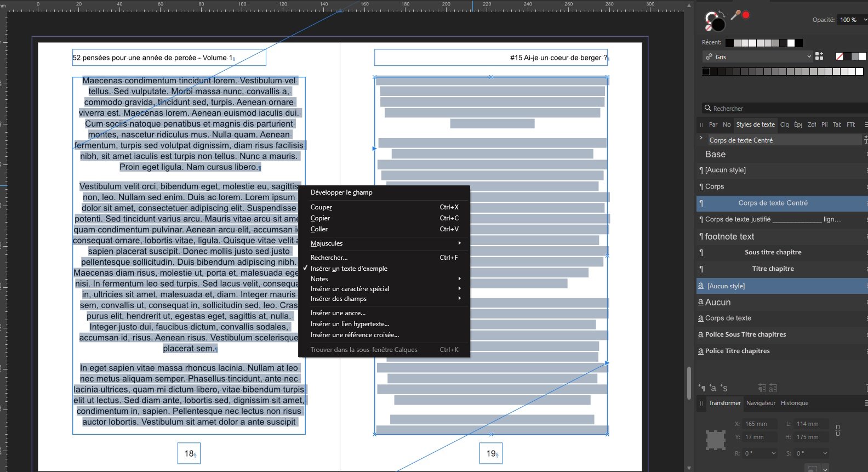Pick the black swatch starting the gray palette
The height and width of the screenshot is (472, 868).
[706, 72]
